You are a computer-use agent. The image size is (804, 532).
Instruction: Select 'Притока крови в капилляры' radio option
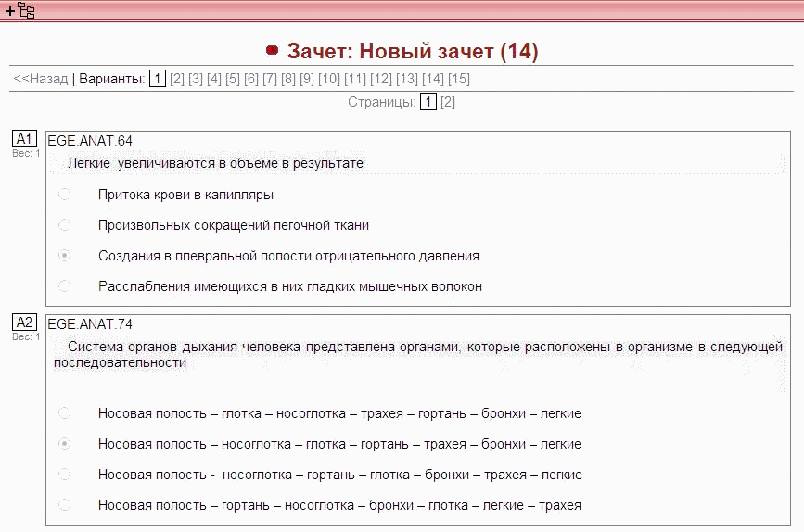[64, 195]
